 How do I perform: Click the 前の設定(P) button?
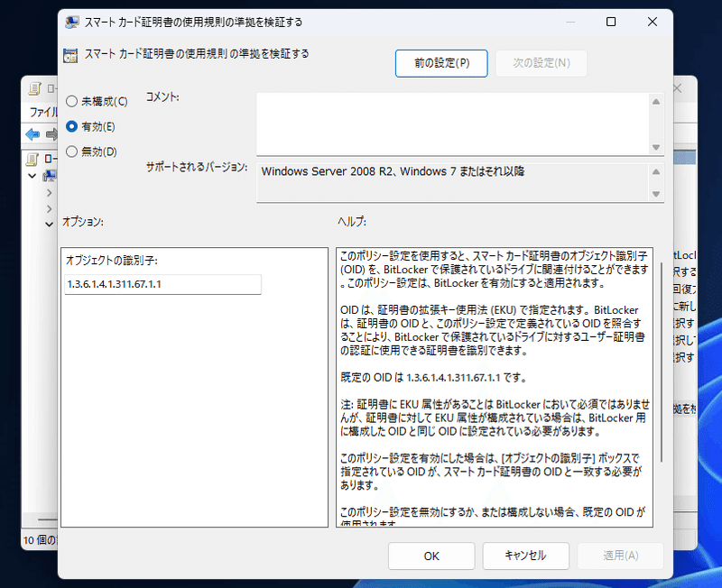pyautogui.click(x=441, y=63)
